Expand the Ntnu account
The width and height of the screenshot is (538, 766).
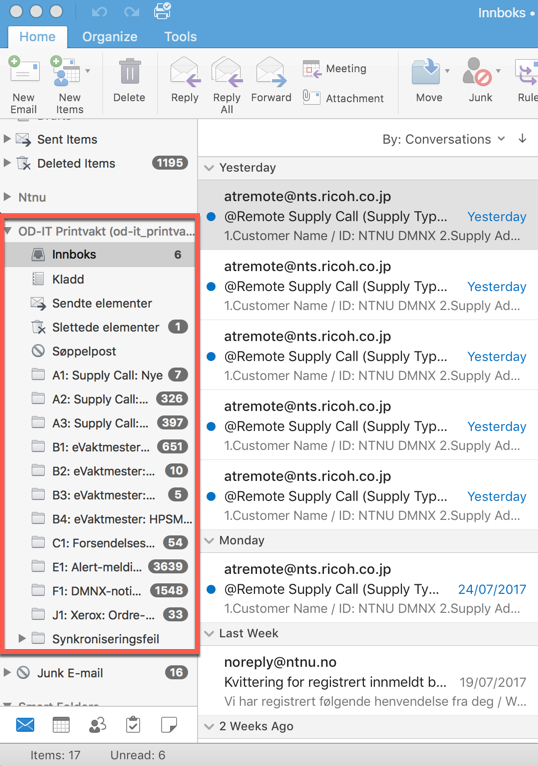[7, 197]
